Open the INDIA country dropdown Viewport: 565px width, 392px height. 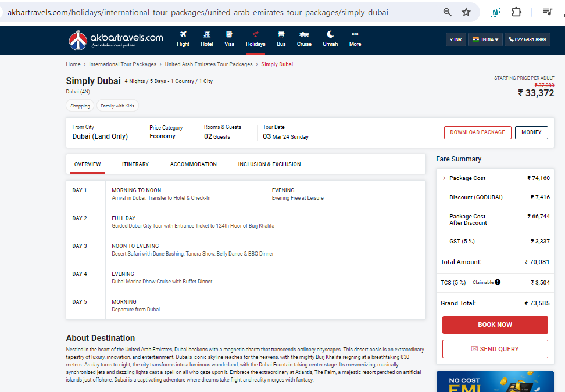coord(485,39)
